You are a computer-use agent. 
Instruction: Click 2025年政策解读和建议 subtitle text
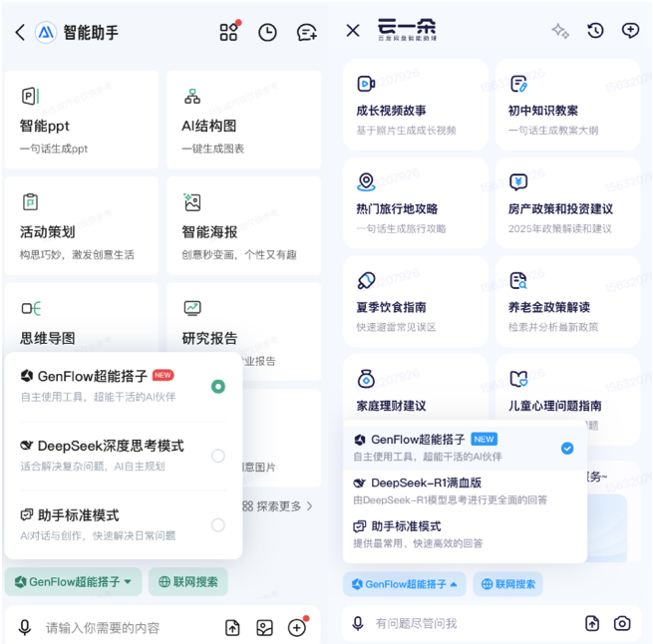coord(560,228)
